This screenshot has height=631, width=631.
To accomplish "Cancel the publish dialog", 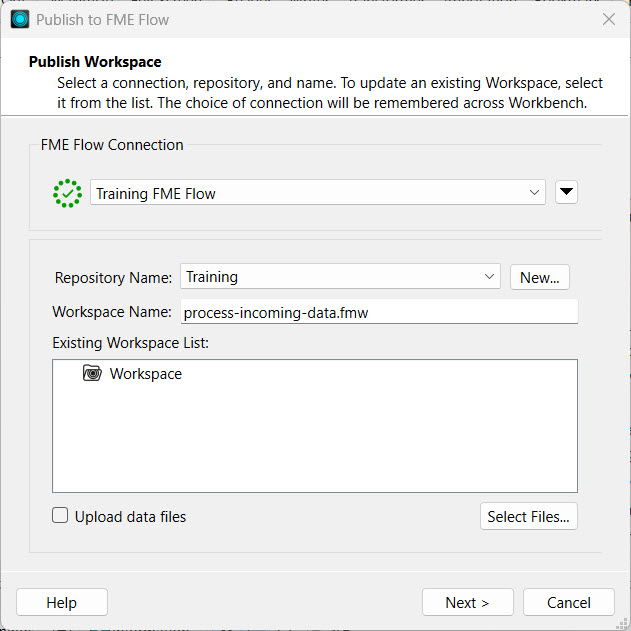I will click(569, 602).
